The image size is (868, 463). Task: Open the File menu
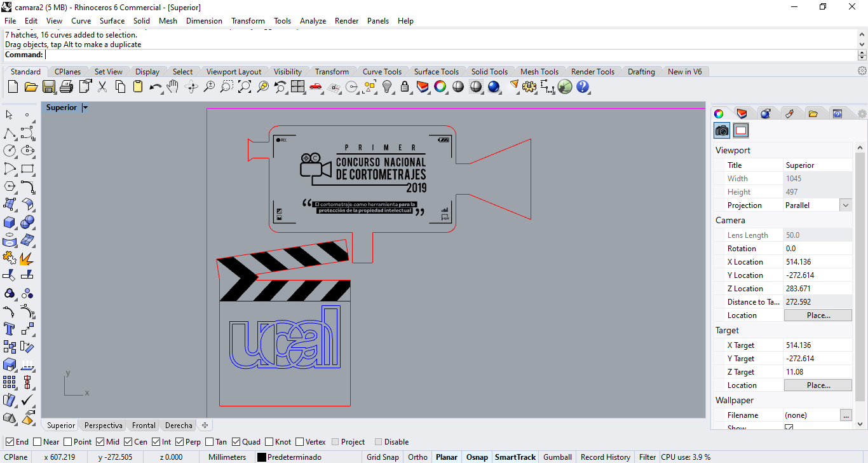[10, 21]
